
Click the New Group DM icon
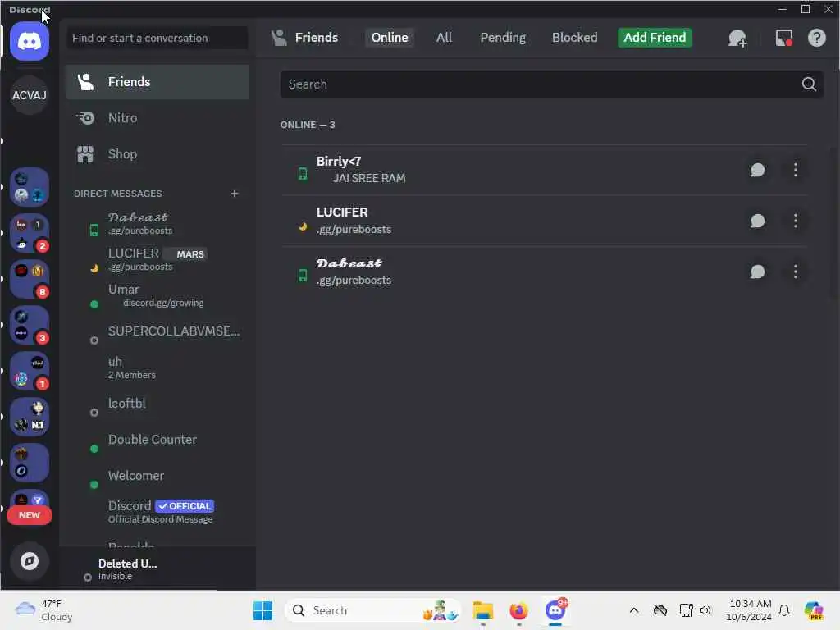[737, 38]
